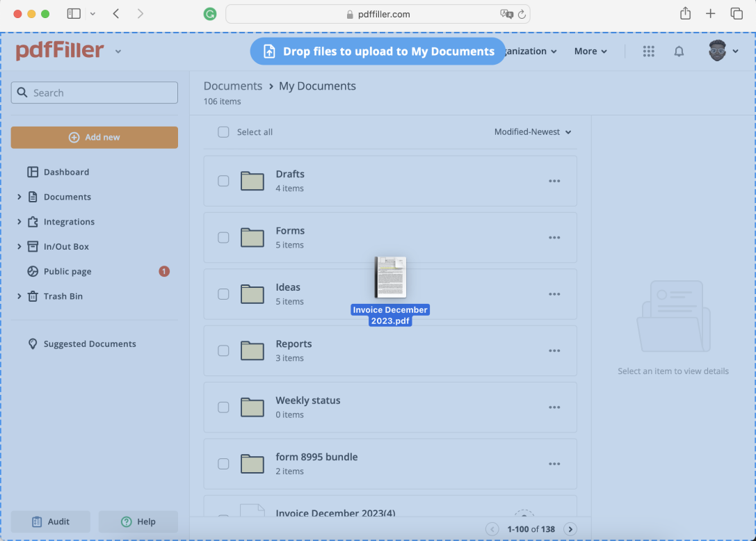Open the Modified-Newest sort dropdown
The height and width of the screenshot is (541, 756).
(x=533, y=132)
